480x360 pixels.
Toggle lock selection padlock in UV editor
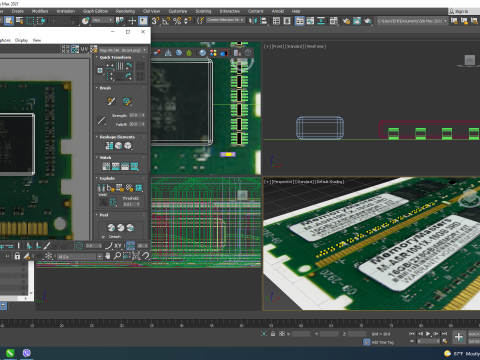(x=17, y=256)
